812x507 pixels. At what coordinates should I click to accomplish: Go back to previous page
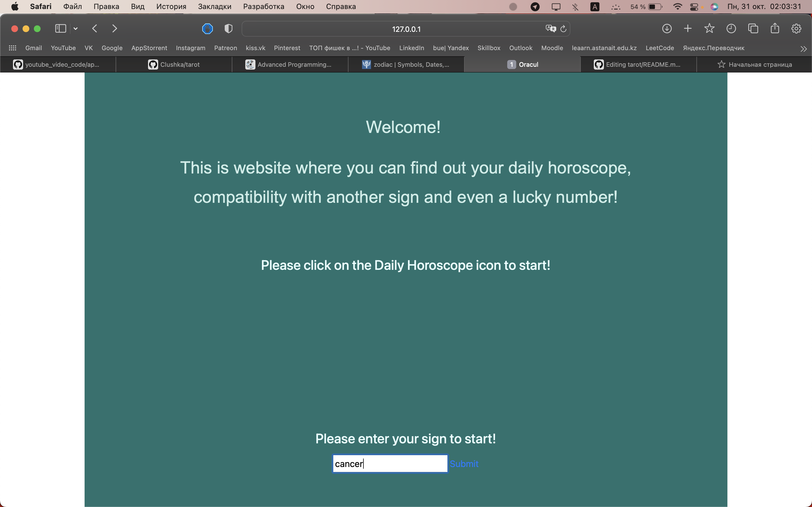coord(95,28)
